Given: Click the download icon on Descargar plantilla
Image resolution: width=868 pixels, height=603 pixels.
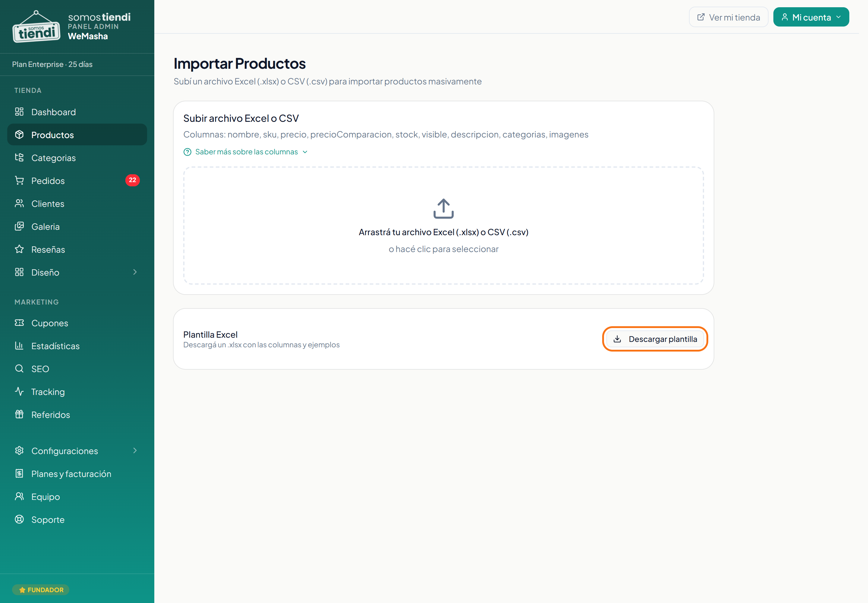Looking at the screenshot, I should pos(617,339).
